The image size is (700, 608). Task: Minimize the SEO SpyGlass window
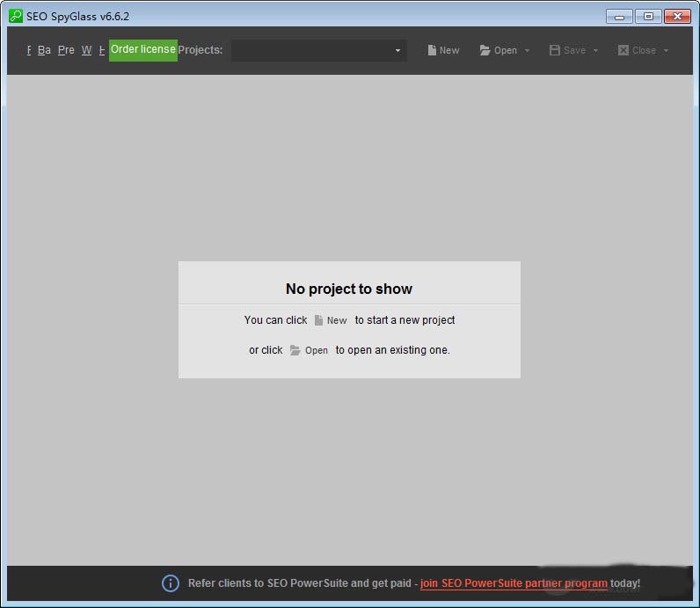(x=619, y=17)
